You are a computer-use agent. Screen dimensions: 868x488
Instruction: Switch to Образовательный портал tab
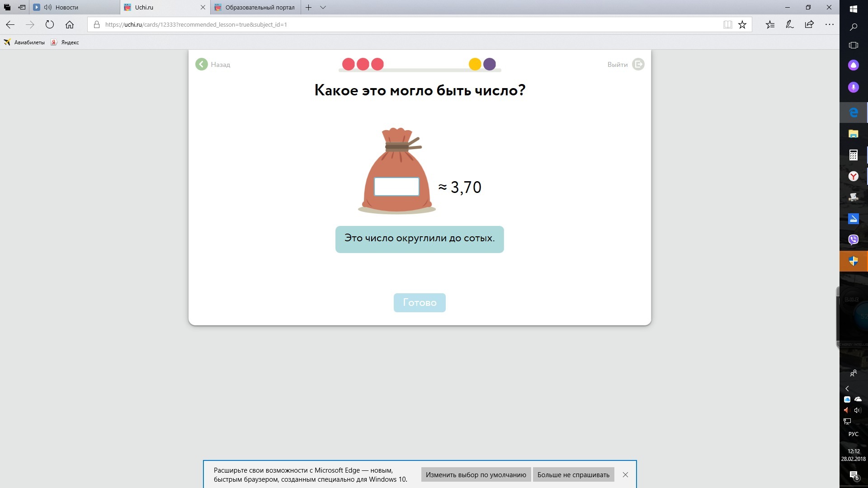259,7
